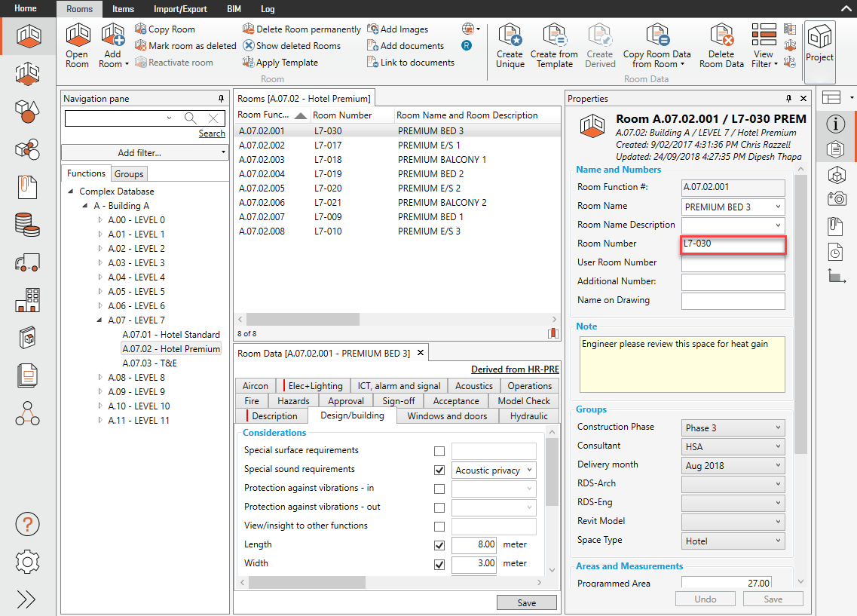
Task: Open the Windows and doors tab
Action: [x=447, y=415]
